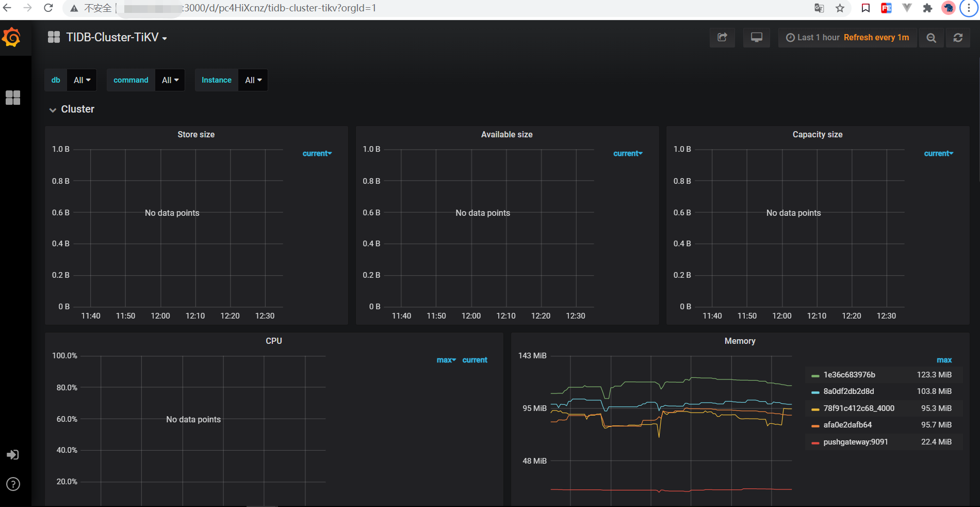Click the dashboard grid icon beside title
Viewport: 980px width, 507px height.
[x=54, y=37]
